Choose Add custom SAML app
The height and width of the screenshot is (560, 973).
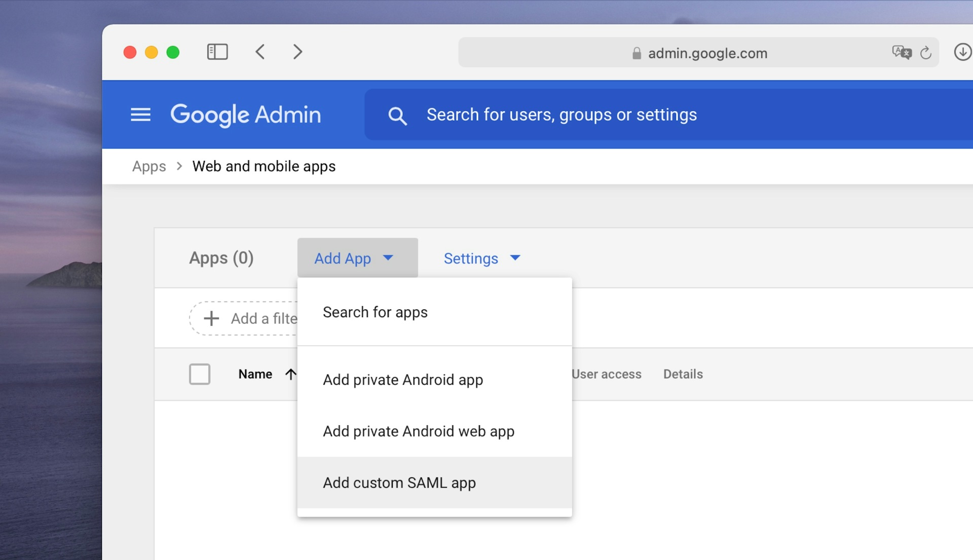(x=434, y=482)
